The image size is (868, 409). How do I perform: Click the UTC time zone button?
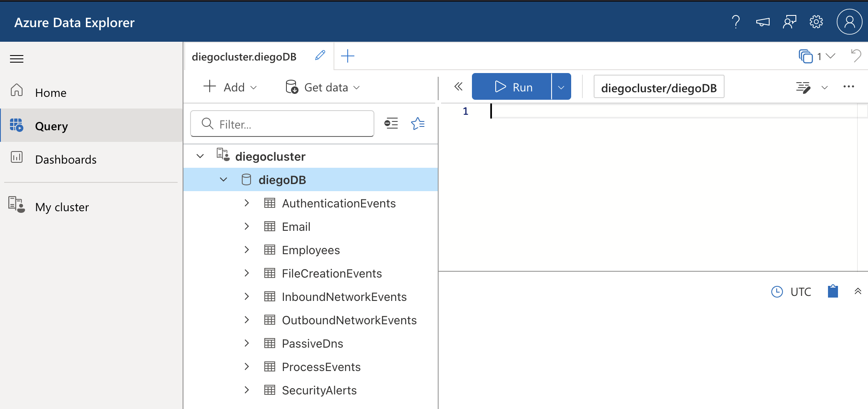pyautogui.click(x=791, y=292)
